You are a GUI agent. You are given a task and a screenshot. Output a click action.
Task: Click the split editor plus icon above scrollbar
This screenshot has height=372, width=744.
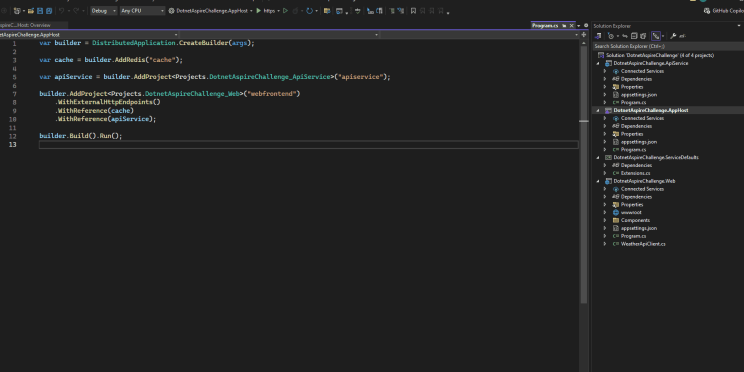click(584, 35)
